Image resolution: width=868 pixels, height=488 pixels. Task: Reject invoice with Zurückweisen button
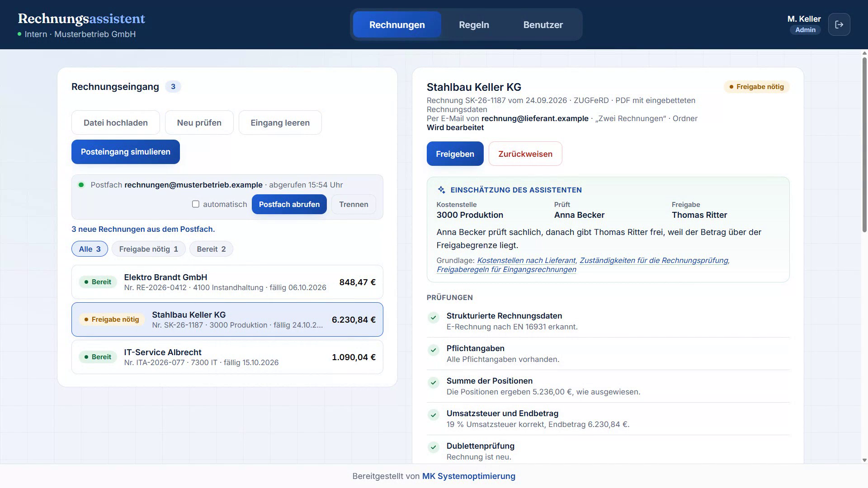[525, 154]
